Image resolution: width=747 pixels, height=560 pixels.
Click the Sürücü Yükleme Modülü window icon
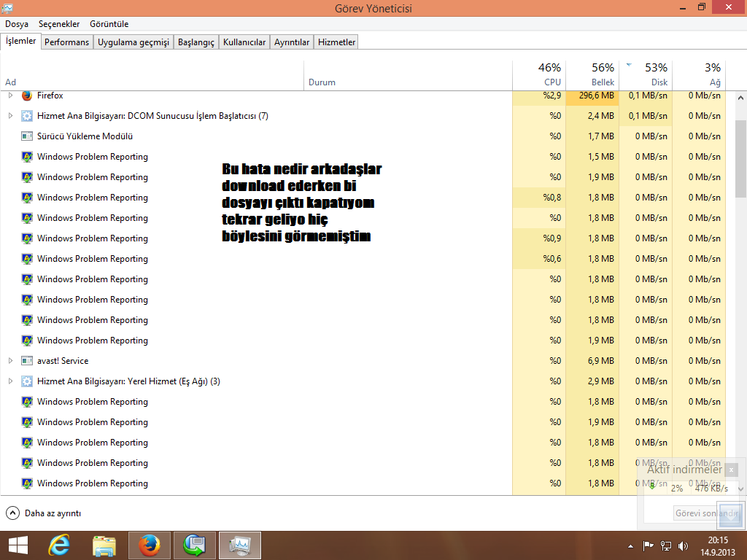27,136
